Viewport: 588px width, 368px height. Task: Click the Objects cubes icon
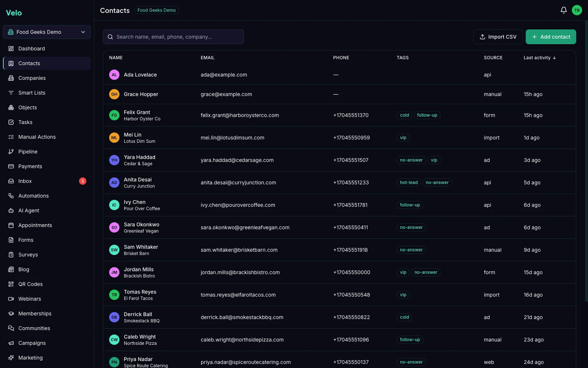(x=11, y=107)
